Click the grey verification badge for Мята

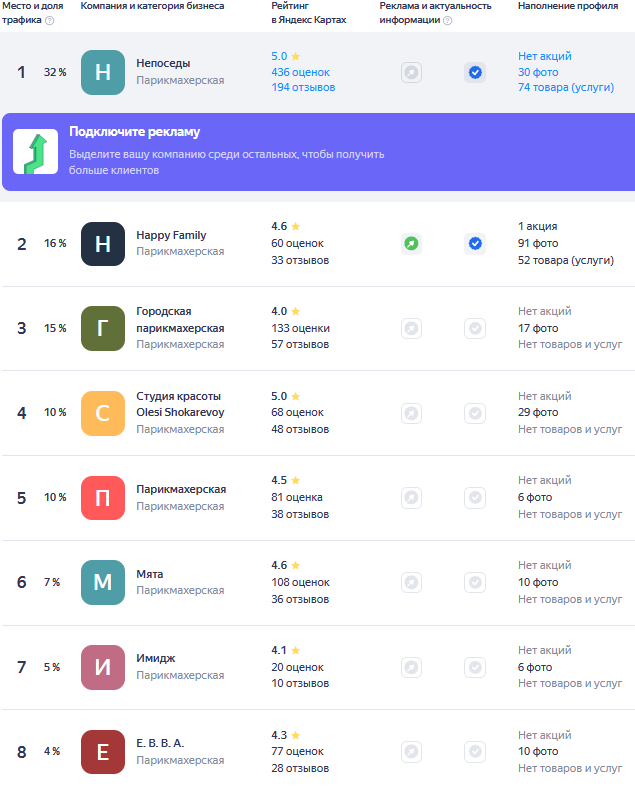point(475,583)
